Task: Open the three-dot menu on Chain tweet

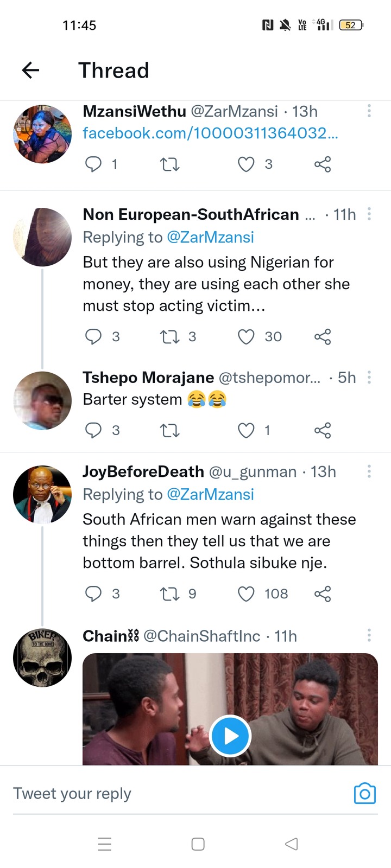Action: (x=369, y=635)
